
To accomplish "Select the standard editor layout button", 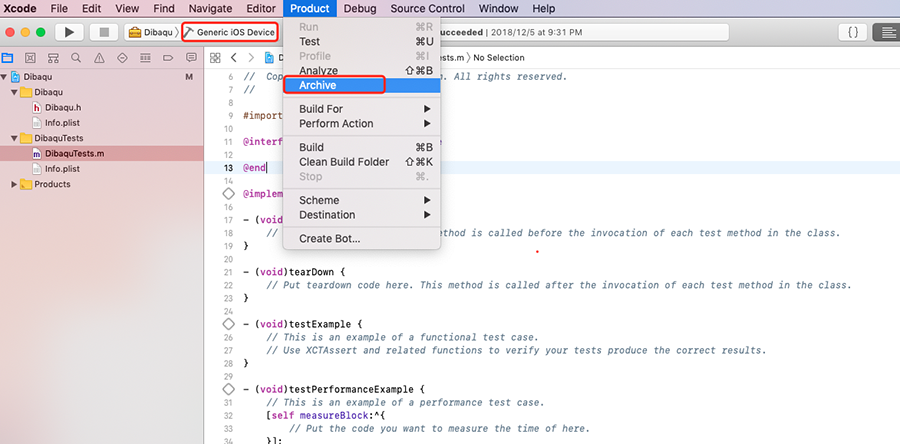I will pos(886,32).
